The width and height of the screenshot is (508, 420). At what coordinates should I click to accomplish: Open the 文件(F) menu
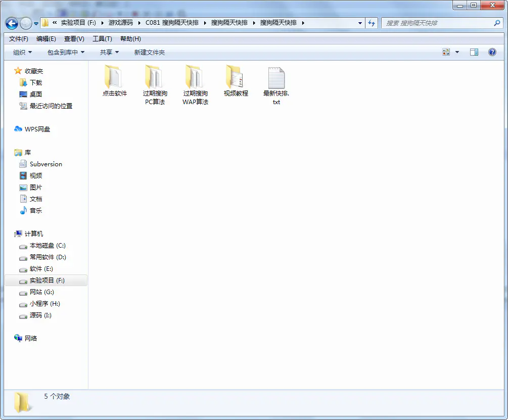click(19, 39)
